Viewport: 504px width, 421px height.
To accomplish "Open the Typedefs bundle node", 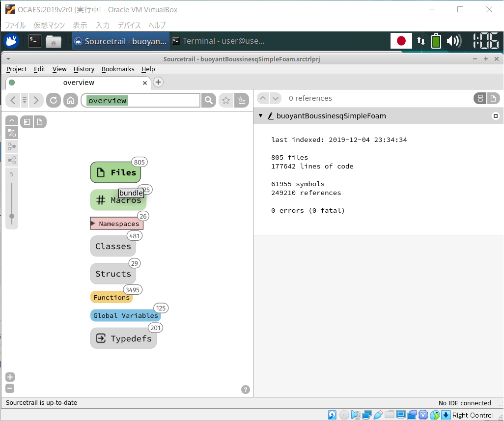I will (x=123, y=338).
